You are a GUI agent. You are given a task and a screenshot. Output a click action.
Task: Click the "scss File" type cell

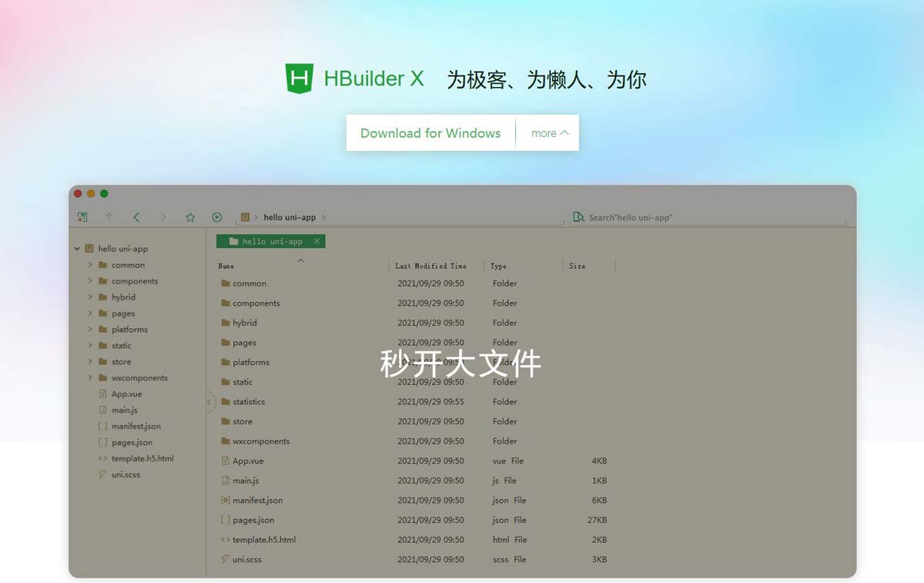[x=510, y=559]
